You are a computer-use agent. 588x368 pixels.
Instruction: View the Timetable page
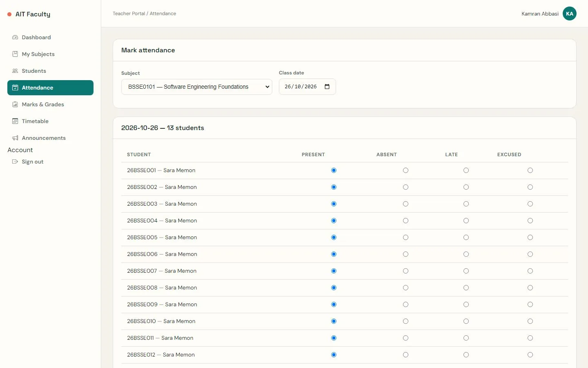pos(50,121)
